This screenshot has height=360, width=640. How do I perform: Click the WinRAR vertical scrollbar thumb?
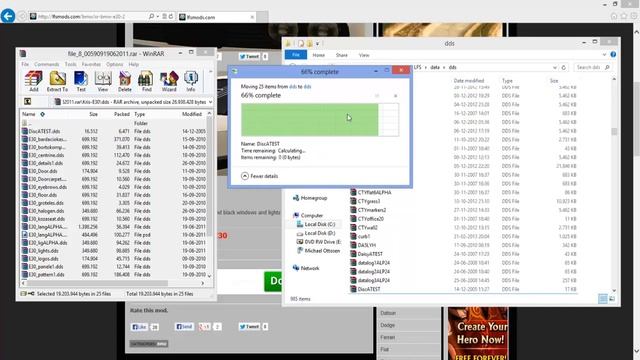209,176
